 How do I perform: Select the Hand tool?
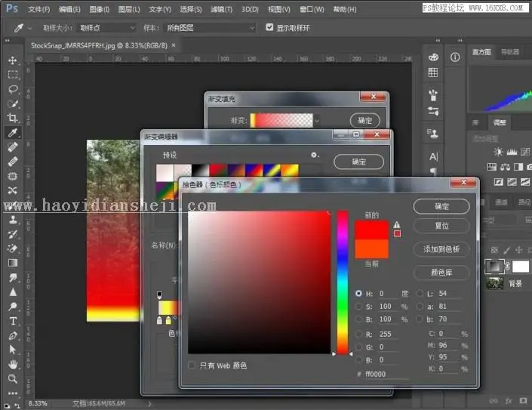13,364
